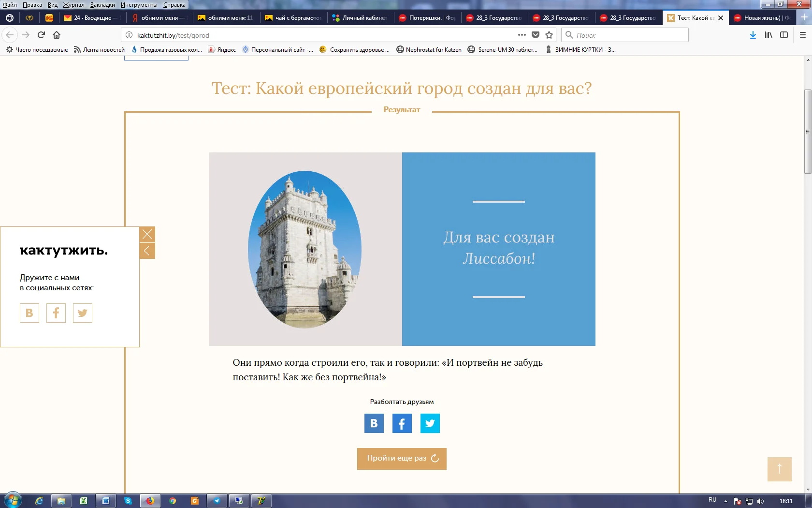
Task: Show hidden system tray icons
Action: click(x=725, y=501)
